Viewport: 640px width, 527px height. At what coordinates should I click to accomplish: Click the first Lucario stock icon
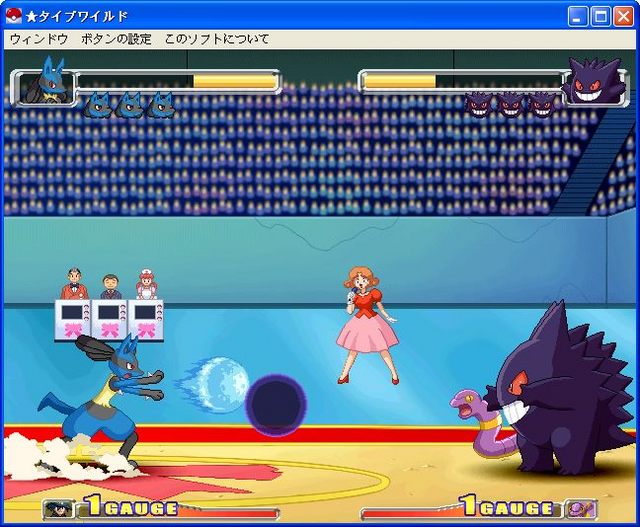coord(98,105)
